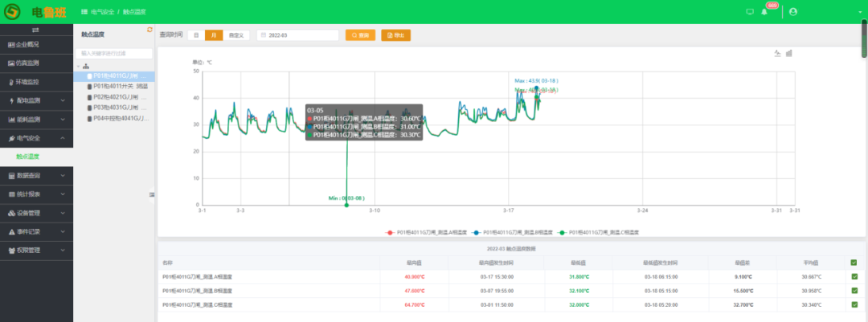
Task: Click the notification bell icon
Action: tap(764, 12)
